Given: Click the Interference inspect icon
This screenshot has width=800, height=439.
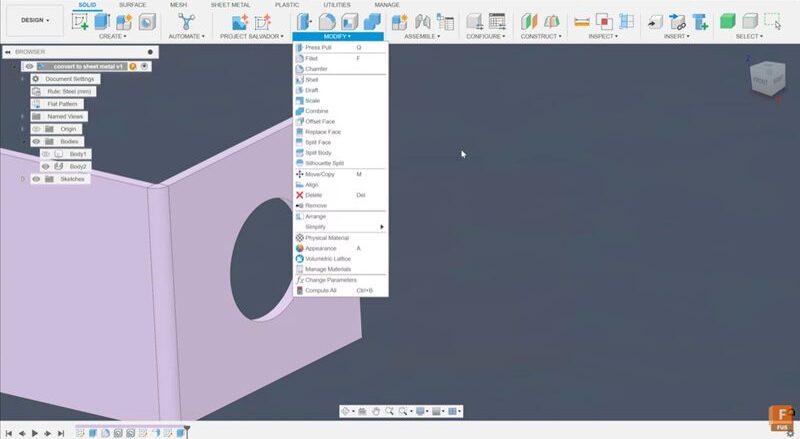Looking at the screenshot, I should click(604, 21).
